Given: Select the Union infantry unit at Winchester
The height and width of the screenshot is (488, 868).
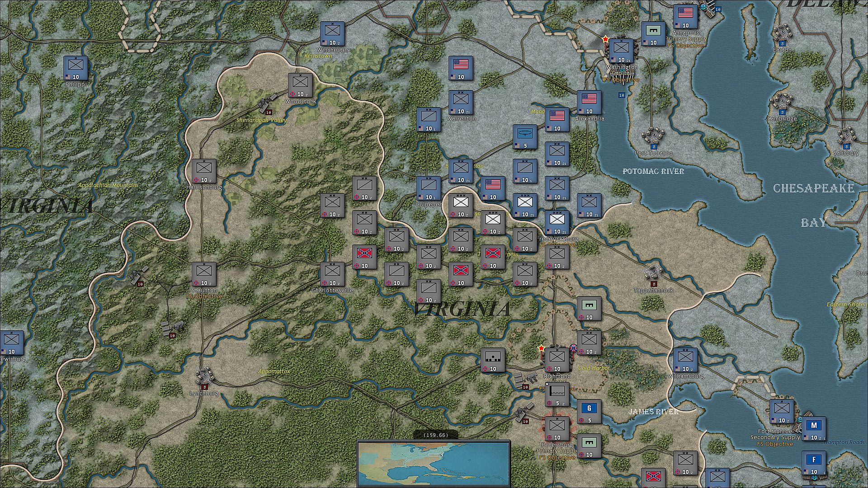Looking at the screenshot, I should click(333, 33).
